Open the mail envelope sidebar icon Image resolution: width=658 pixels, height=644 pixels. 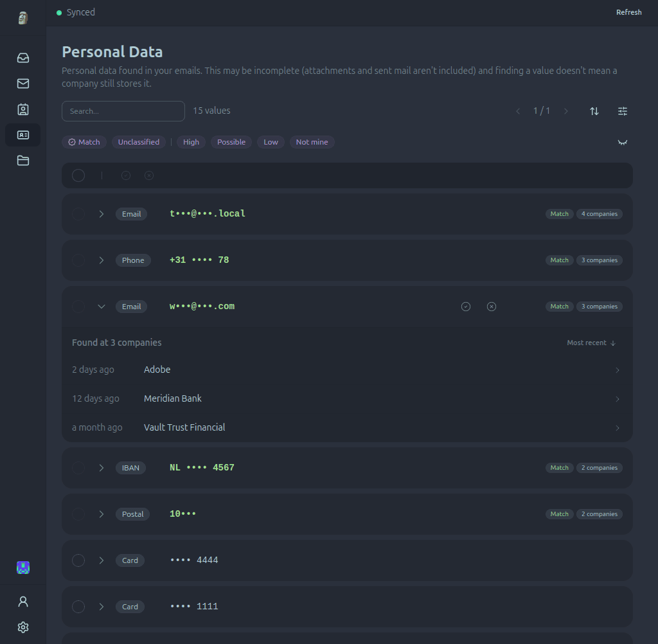click(23, 84)
